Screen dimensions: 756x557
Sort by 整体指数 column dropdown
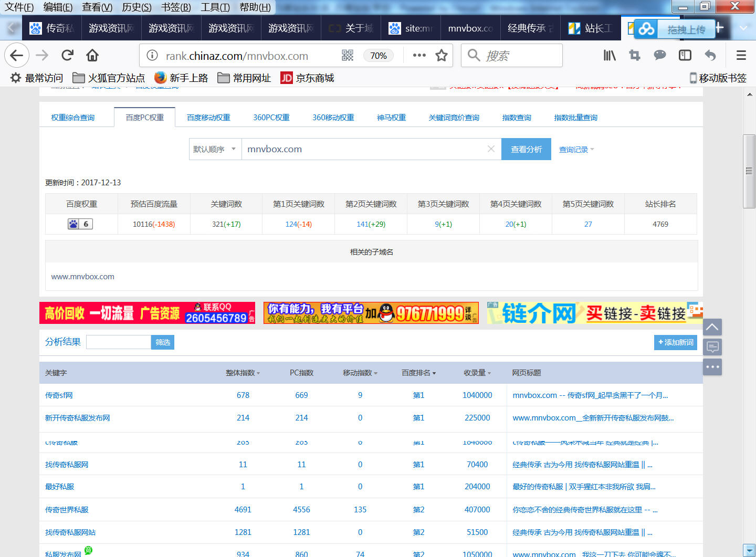(x=243, y=373)
